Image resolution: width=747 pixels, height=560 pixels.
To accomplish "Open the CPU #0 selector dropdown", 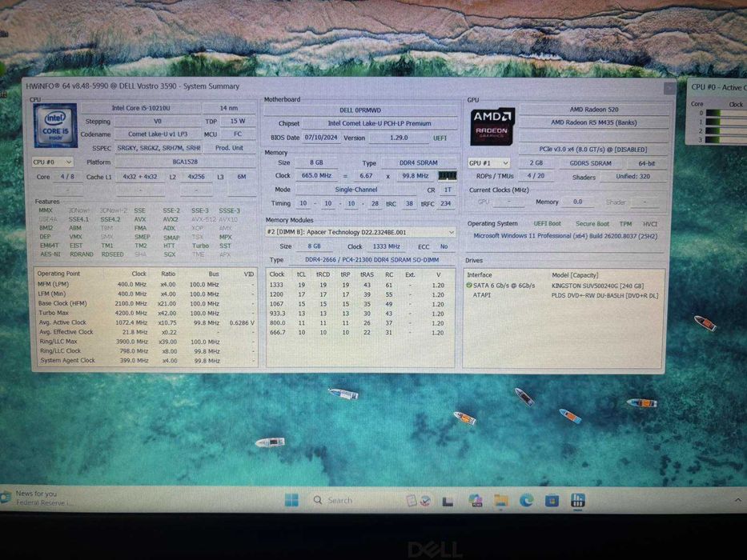I will point(52,162).
